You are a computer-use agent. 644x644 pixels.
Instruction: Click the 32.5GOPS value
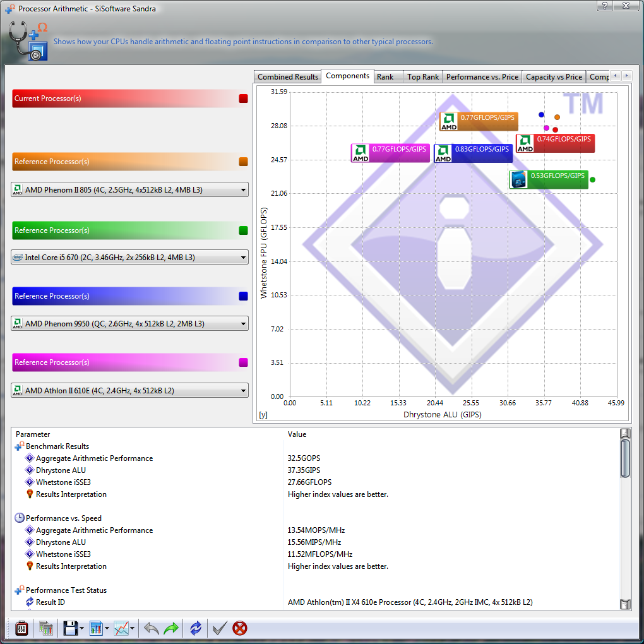(304, 458)
